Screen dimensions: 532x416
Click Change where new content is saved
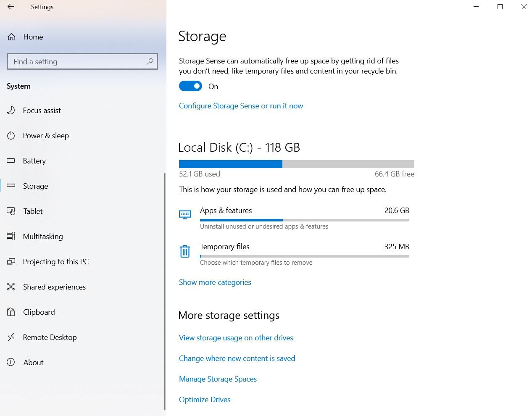(237, 358)
